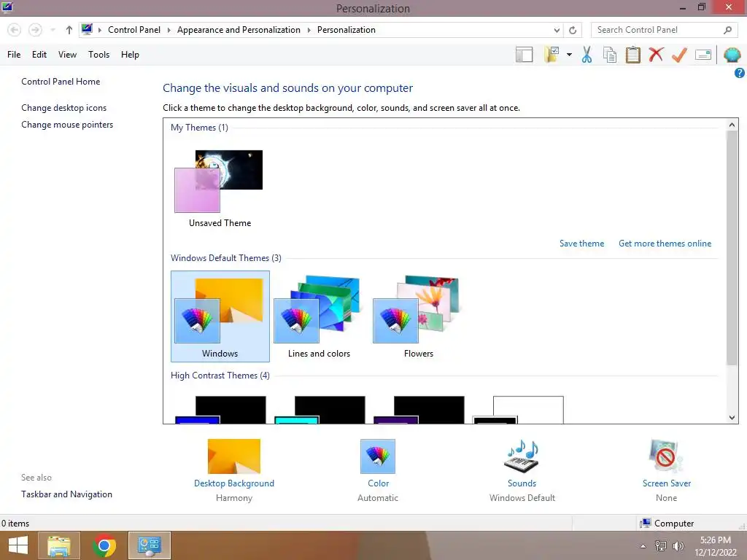Open the Tools menu
747x560 pixels.
(x=98, y=54)
